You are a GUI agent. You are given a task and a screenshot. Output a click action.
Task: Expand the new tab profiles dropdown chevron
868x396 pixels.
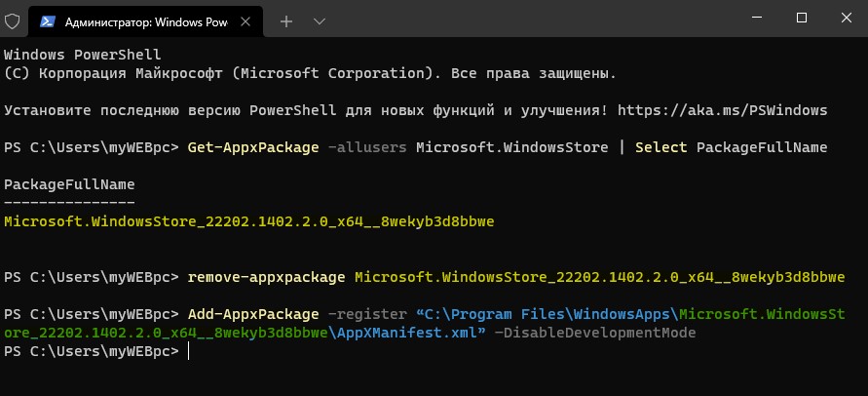pyautogui.click(x=319, y=21)
